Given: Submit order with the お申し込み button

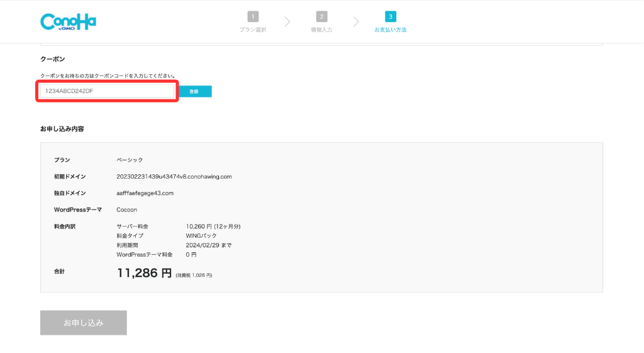Looking at the screenshot, I should (x=84, y=323).
